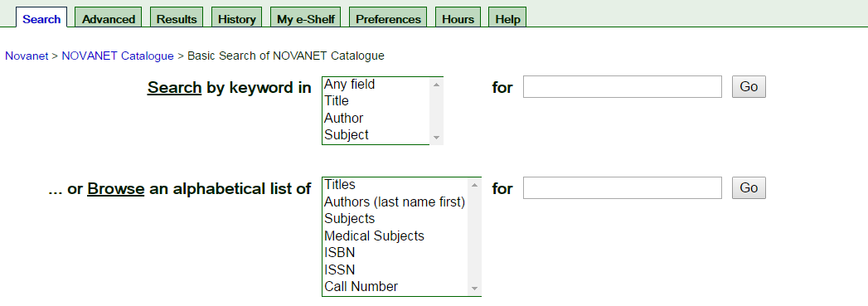Image resolution: width=868 pixels, height=306 pixels.
Task: Select 'Subject' in keyword search list
Action: point(376,135)
